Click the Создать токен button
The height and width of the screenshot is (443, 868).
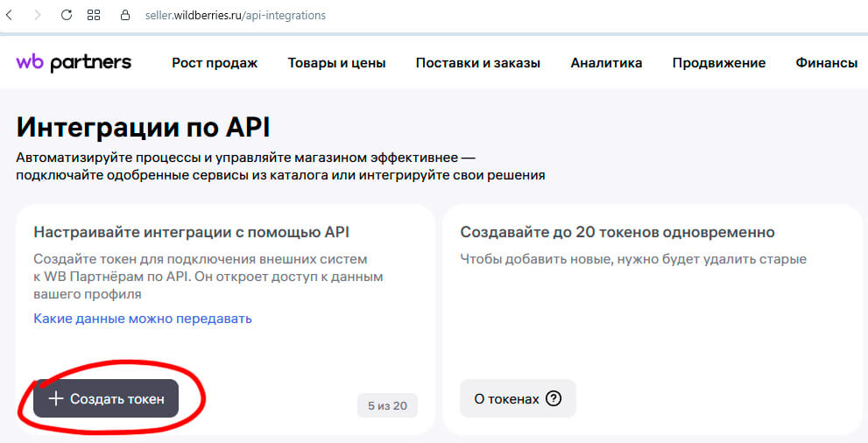tap(106, 398)
